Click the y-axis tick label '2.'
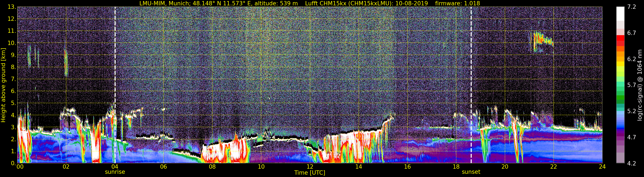Screen dimensions: 644x177 (13, 139)
